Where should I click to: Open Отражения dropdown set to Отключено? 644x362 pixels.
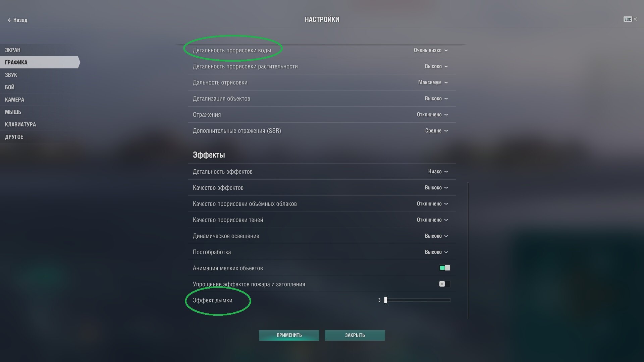pos(432,115)
